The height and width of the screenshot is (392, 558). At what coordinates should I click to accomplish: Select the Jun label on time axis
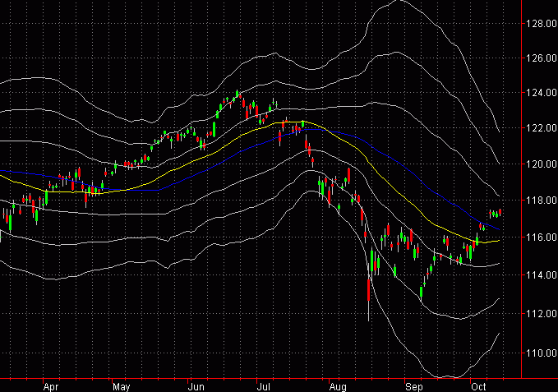[196, 387]
